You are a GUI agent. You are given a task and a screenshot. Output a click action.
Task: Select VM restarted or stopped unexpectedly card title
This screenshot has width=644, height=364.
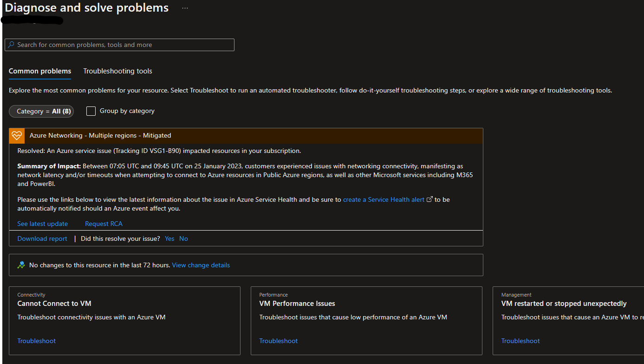pos(564,304)
